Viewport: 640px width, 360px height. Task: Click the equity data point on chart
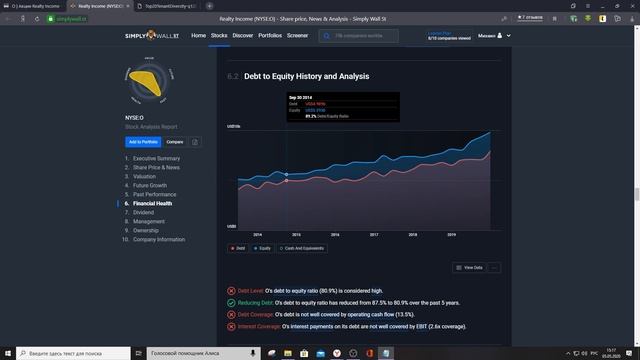click(x=287, y=174)
